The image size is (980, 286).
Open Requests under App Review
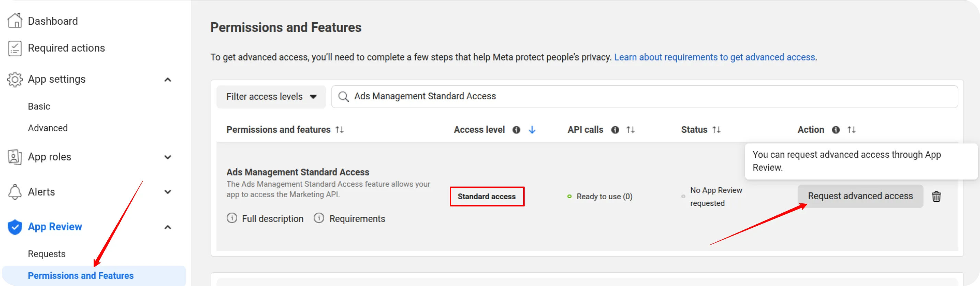[46, 254]
